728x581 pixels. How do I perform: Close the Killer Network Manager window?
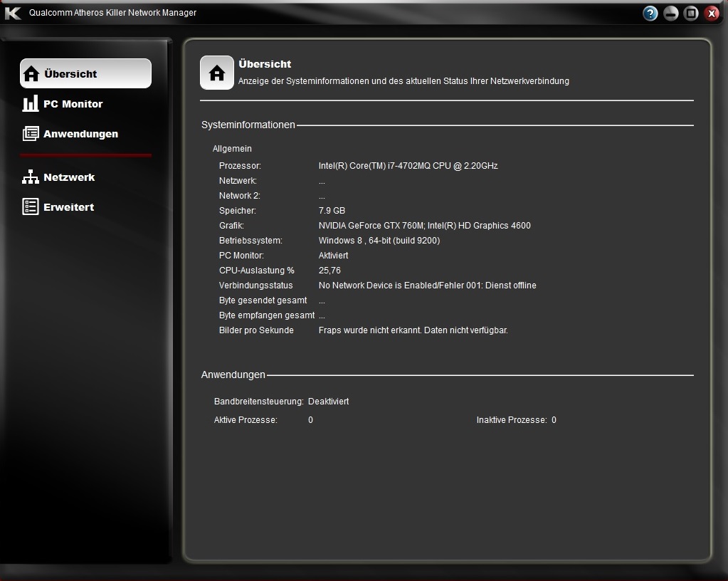(x=712, y=14)
